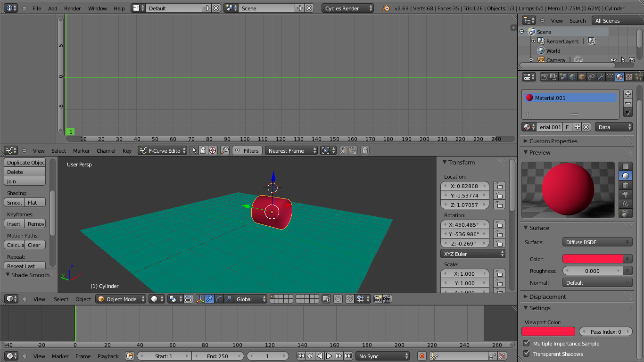Apply Smooth shading from the toolshelf

[x=14, y=202]
